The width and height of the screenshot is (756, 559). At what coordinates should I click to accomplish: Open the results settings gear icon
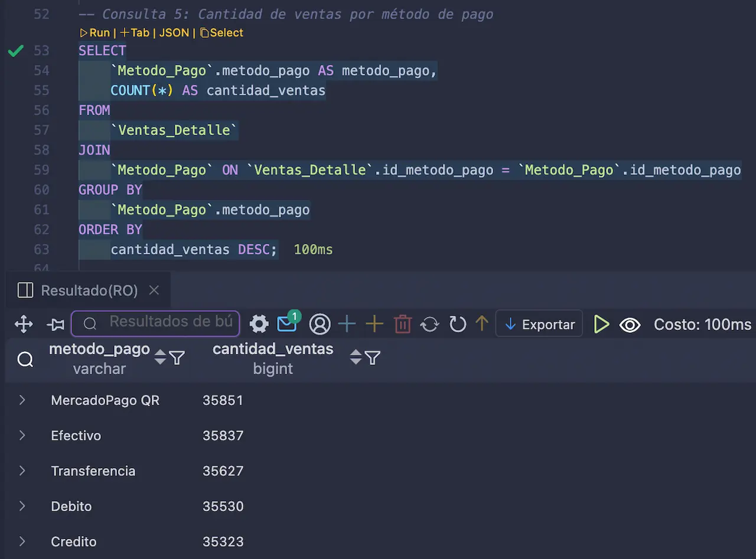[x=259, y=323]
